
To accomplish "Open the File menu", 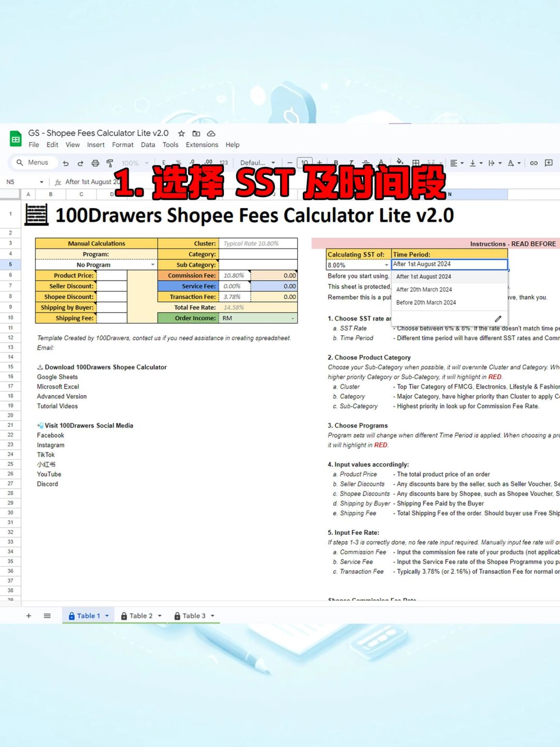I will pyautogui.click(x=34, y=145).
